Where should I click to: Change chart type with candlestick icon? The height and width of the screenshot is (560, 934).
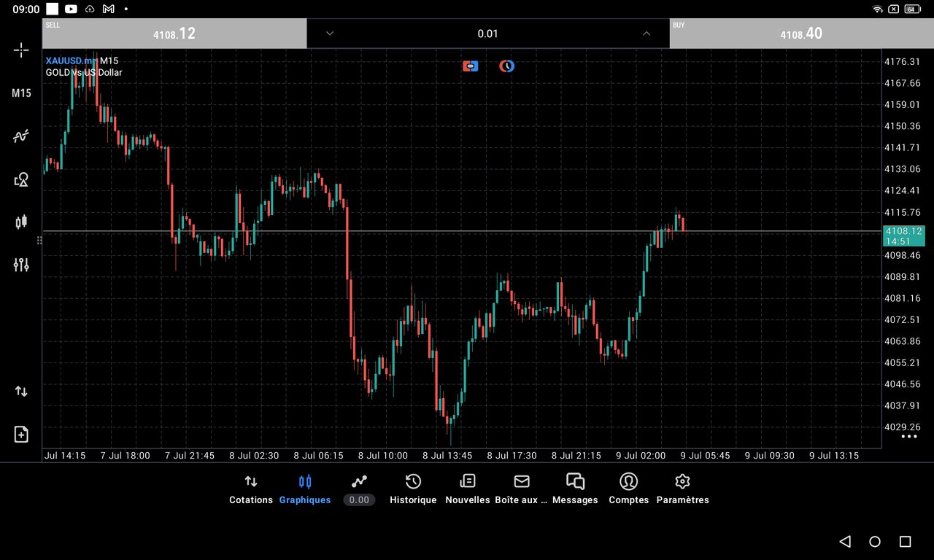(x=21, y=222)
